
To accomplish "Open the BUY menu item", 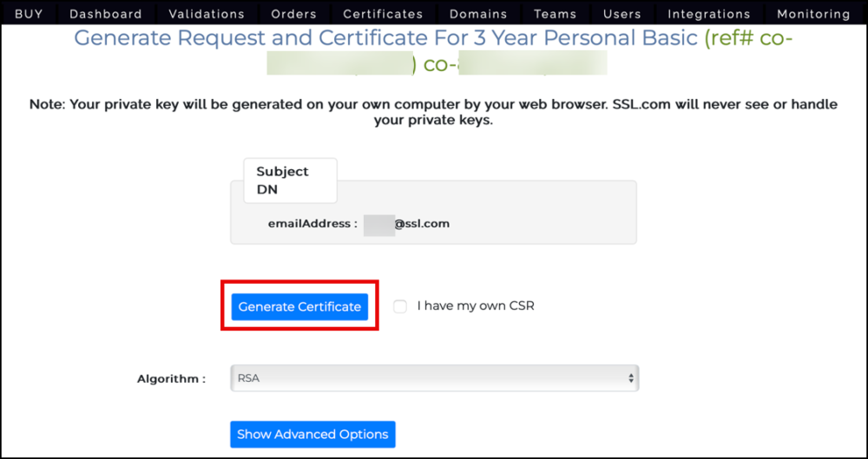I will (29, 14).
